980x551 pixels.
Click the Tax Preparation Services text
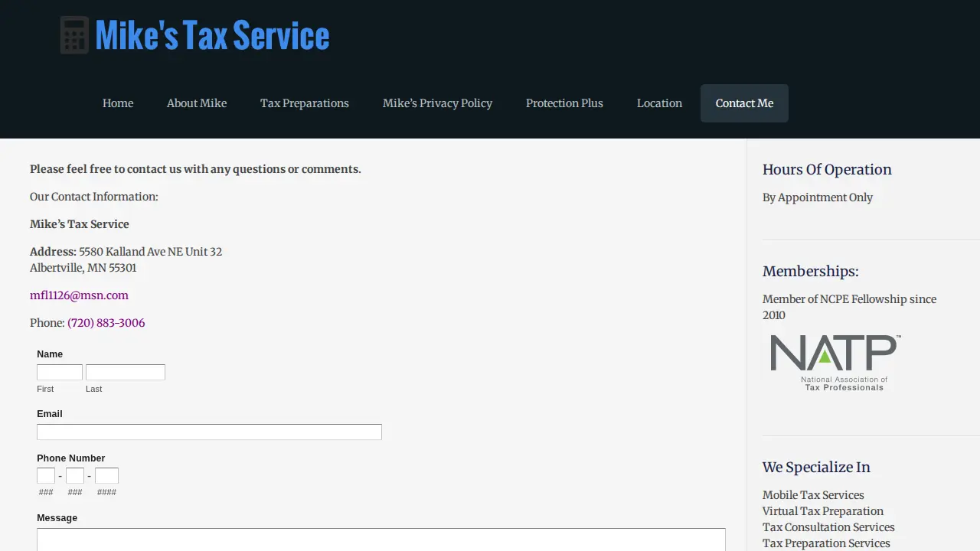click(x=826, y=543)
